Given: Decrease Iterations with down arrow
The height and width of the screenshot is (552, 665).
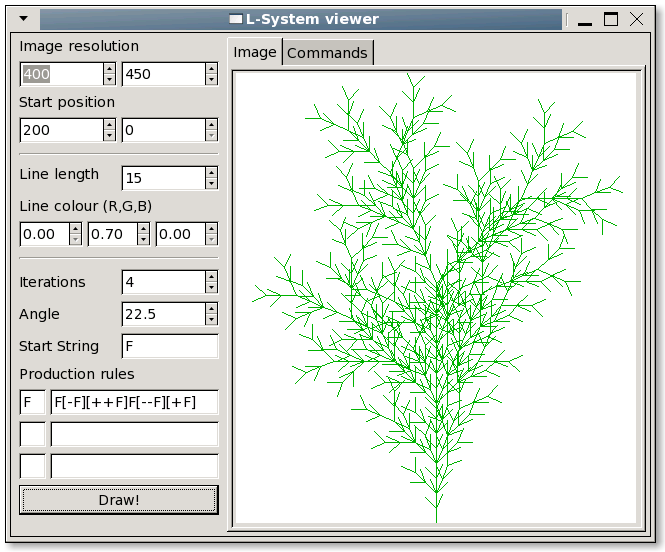Looking at the screenshot, I should (x=211, y=287).
